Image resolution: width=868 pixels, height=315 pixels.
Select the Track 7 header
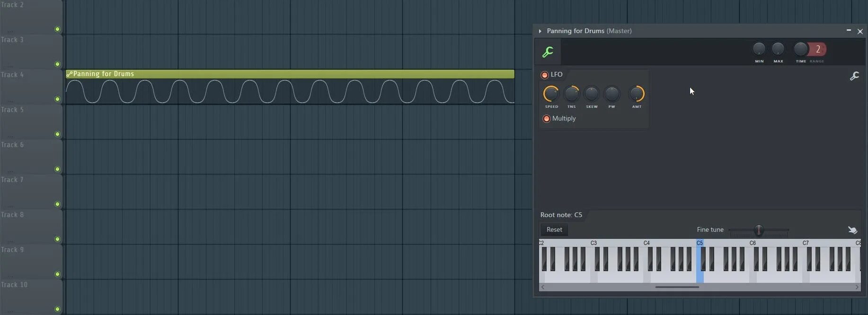click(31, 192)
